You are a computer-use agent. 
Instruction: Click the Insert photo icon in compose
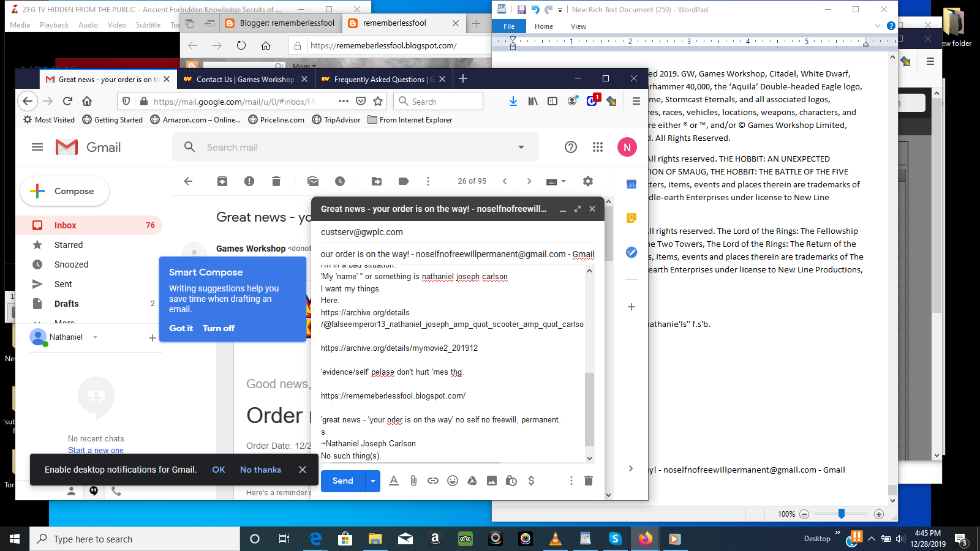coord(492,481)
